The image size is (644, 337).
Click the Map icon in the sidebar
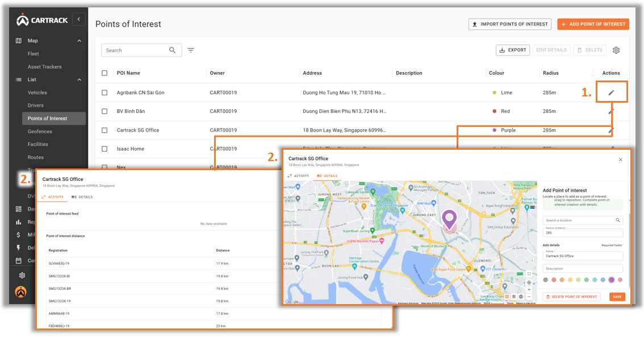(19, 41)
